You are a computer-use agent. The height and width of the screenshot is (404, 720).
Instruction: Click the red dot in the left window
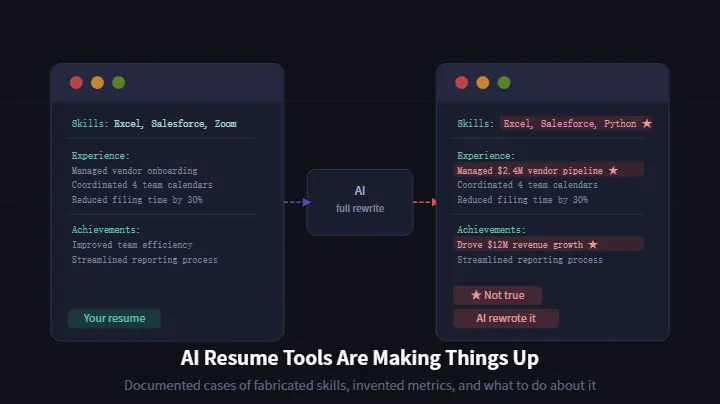pos(76,83)
